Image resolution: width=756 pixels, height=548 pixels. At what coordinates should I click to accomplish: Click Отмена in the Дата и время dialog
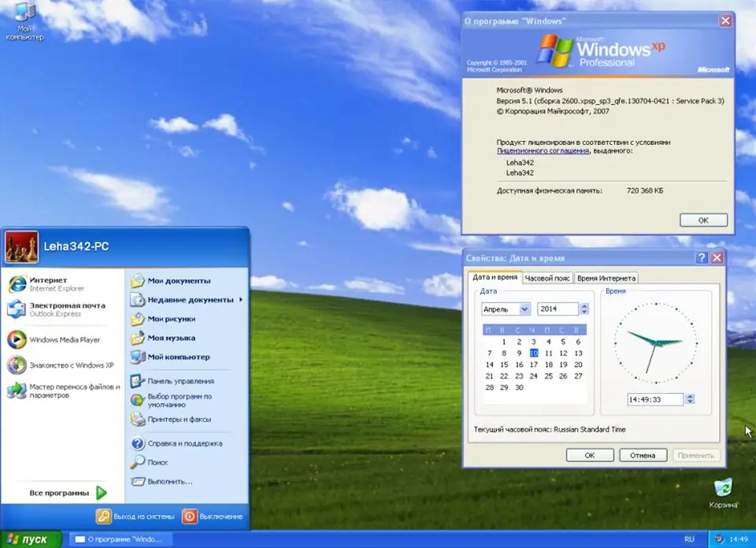click(643, 455)
